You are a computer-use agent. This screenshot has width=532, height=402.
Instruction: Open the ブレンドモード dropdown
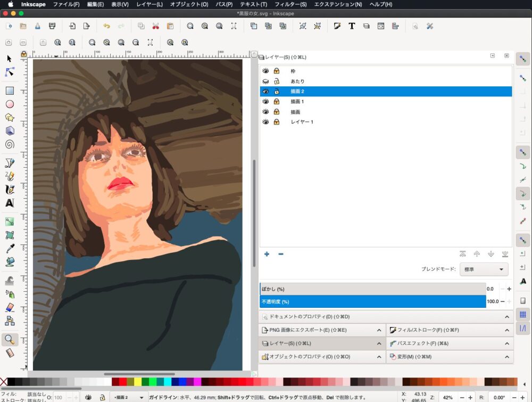pos(484,269)
